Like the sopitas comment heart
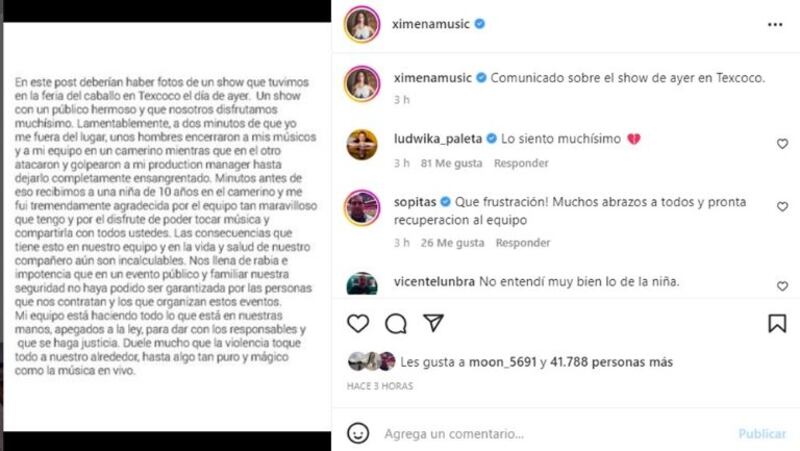 pyautogui.click(x=782, y=207)
